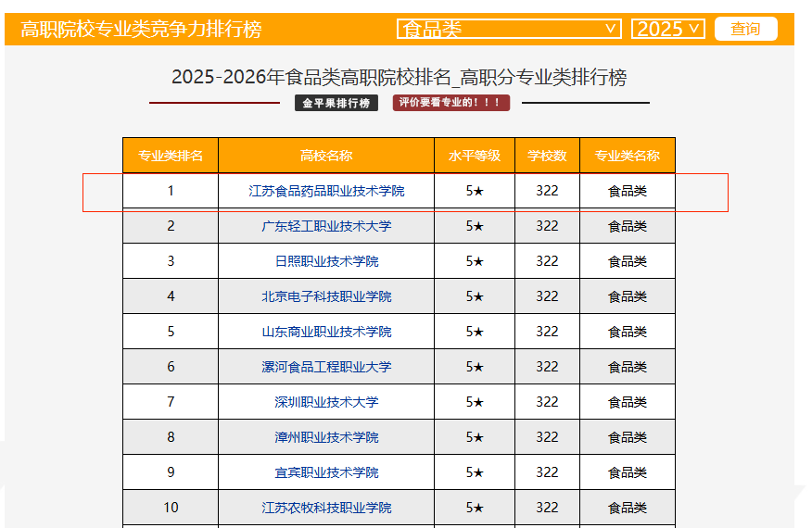Click the 水平等级 column header
Viewport: 812px width, 528px height.
pos(475,156)
